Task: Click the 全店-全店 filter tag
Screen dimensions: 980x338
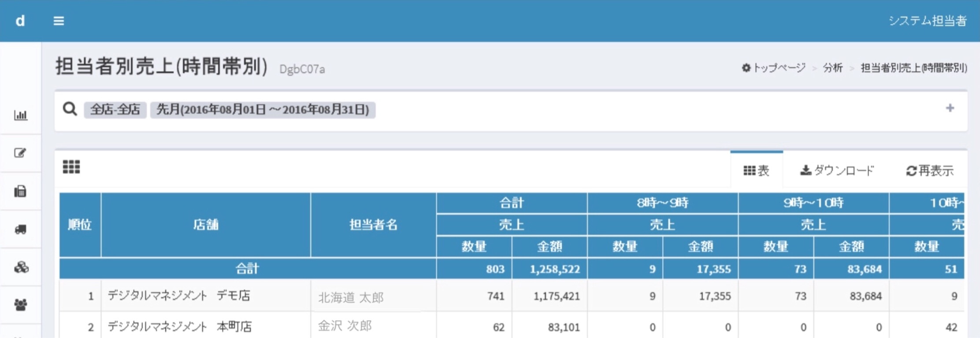Action: (x=115, y=109)
